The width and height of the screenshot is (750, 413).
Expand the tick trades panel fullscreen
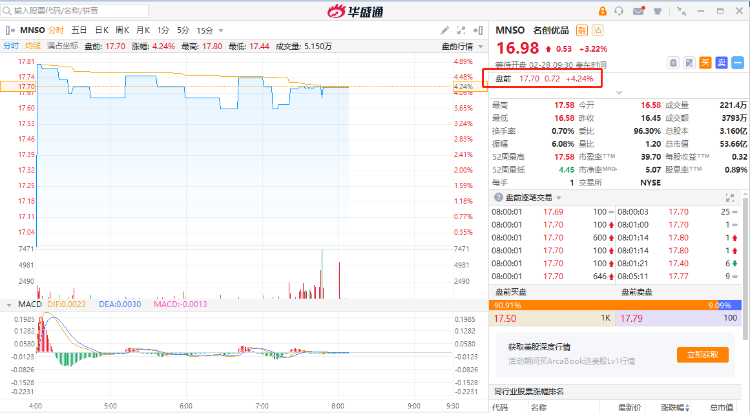[x=730, y=198]
